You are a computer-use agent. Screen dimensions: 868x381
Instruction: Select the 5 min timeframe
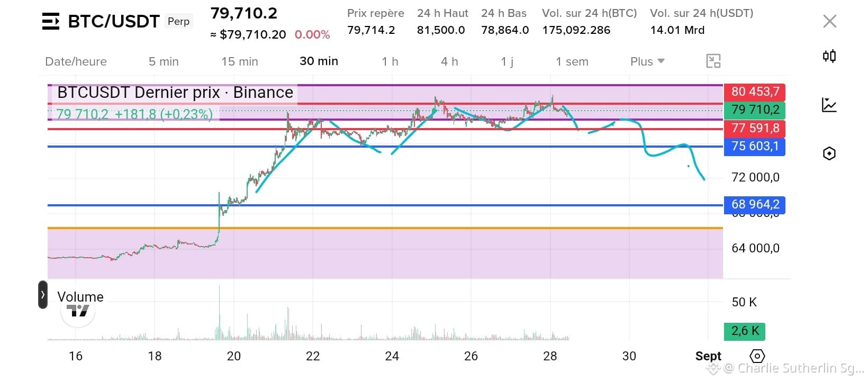tap(164, 61)
